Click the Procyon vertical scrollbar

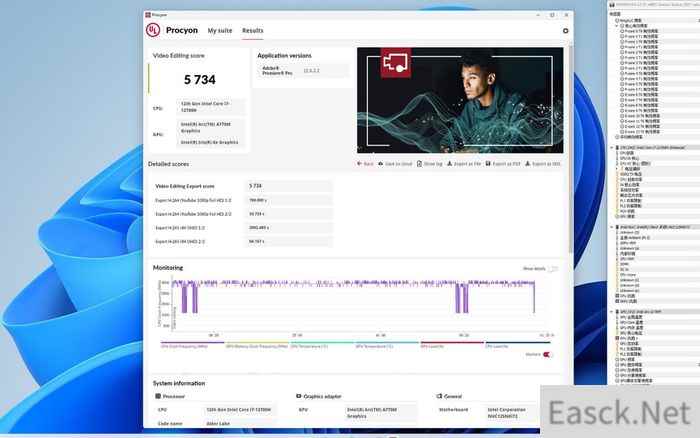point(571,147)
